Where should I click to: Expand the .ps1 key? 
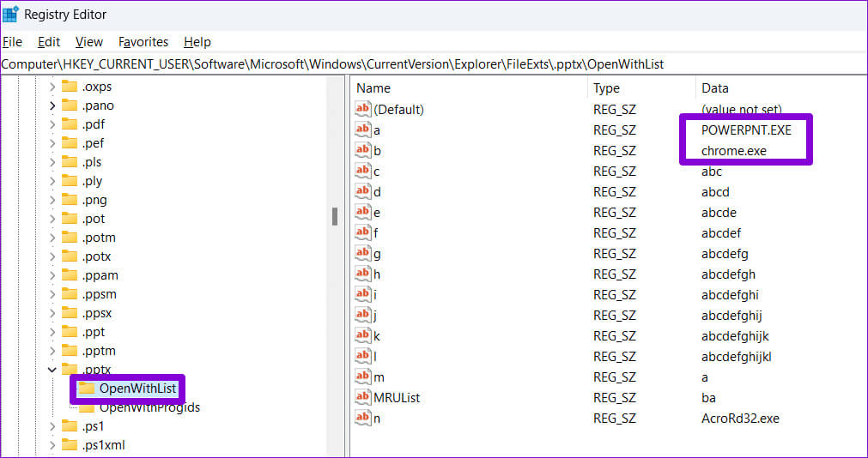(x=52, y=426)
